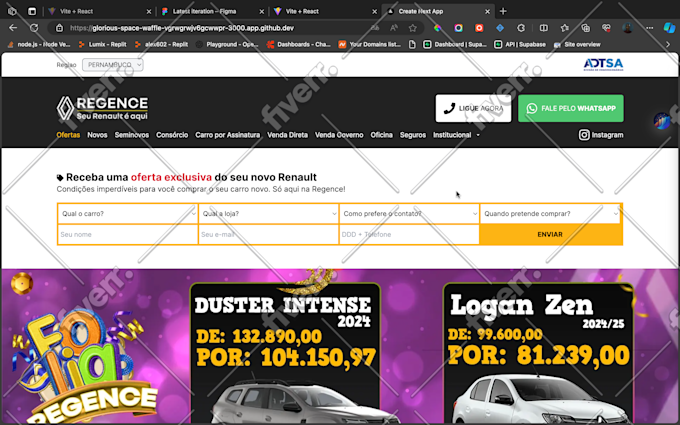
Task: Open the API | Supabase bookmark
Action: (520, 44)
